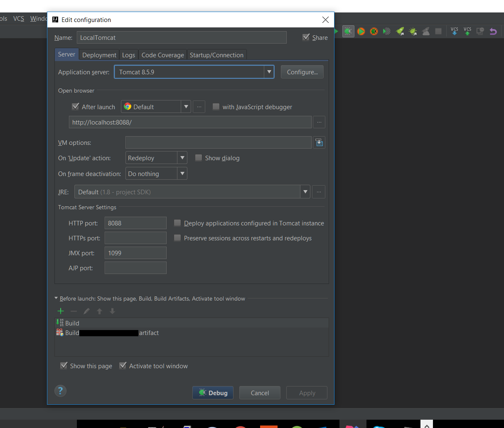Click the VM options input field

(219, 142)
